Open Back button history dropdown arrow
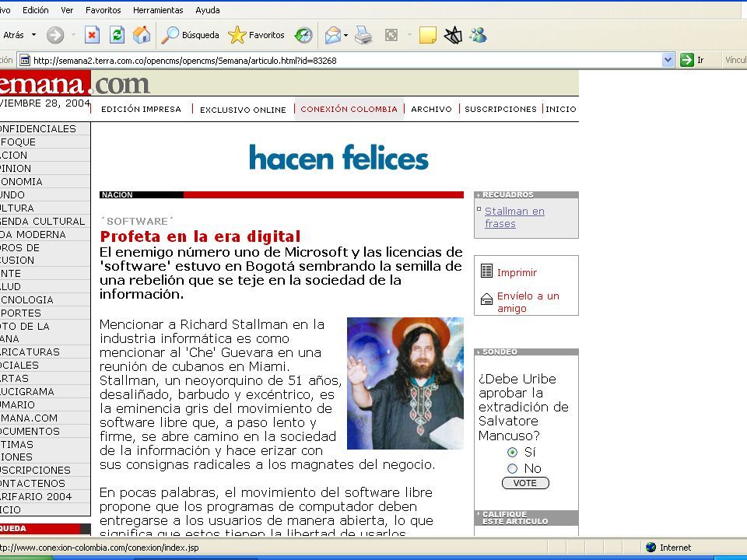Viewport: 747px width, 560px height. 33,35
